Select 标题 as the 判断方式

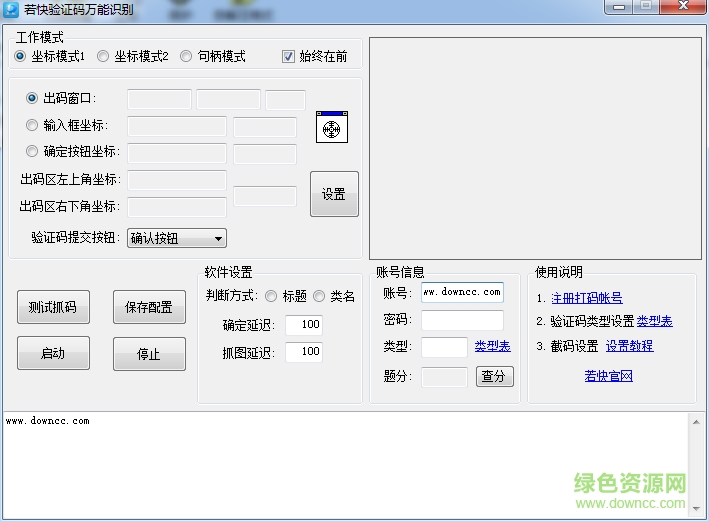coord(271,296)
